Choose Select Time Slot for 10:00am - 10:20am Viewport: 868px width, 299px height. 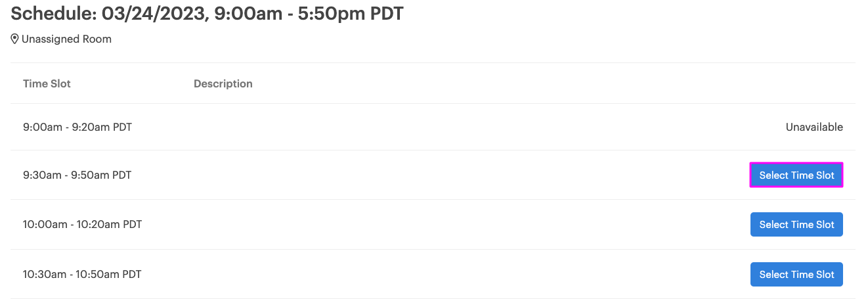(796, 225)
